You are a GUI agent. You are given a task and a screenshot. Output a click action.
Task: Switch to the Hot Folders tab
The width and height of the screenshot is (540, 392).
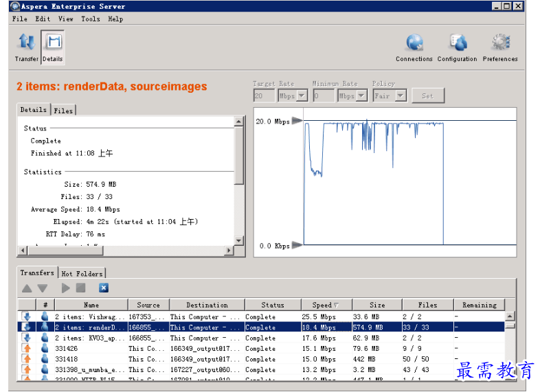(x=82, y=274)
